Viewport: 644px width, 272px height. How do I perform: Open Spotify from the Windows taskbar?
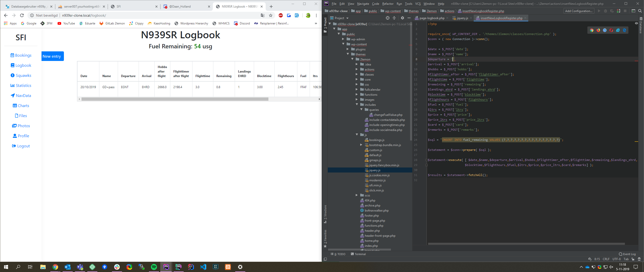[x=154, y=267]
